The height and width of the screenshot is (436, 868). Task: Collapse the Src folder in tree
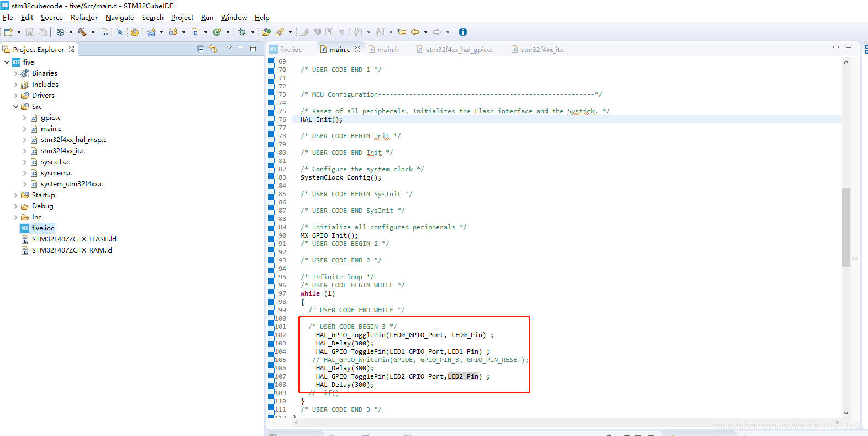pyautogui.click(x=15, y=107)
